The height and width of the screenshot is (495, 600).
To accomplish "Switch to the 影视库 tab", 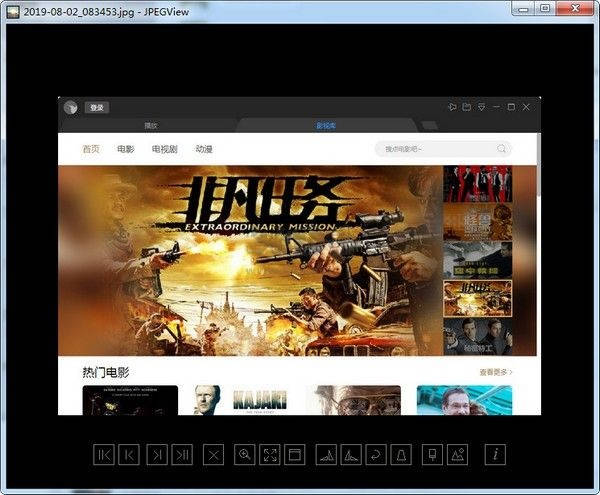I will coord(326,126).
